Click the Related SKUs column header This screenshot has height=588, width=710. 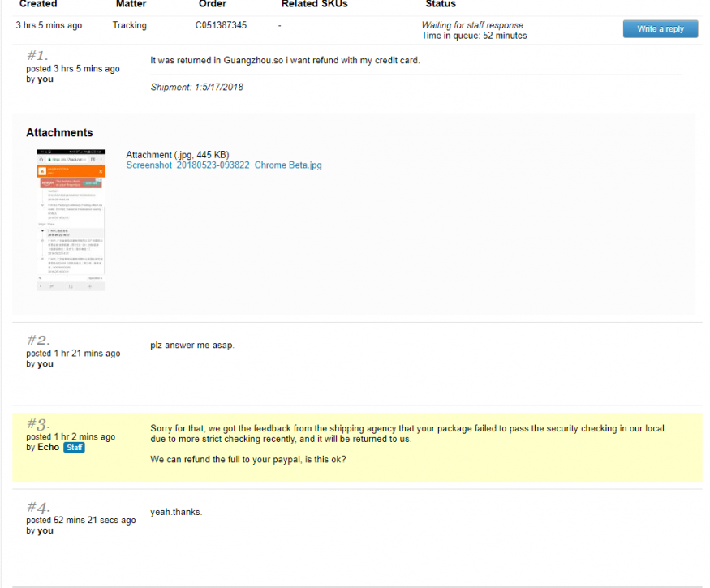314,4
